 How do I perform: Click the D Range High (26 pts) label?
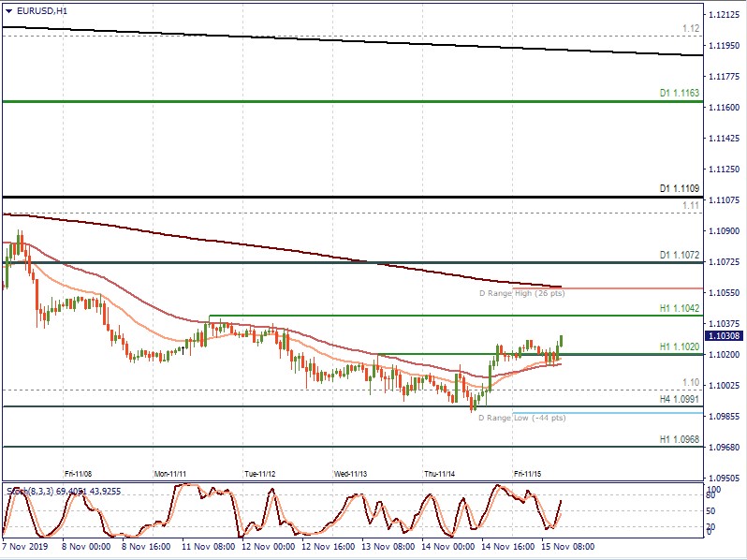[522, 293]
